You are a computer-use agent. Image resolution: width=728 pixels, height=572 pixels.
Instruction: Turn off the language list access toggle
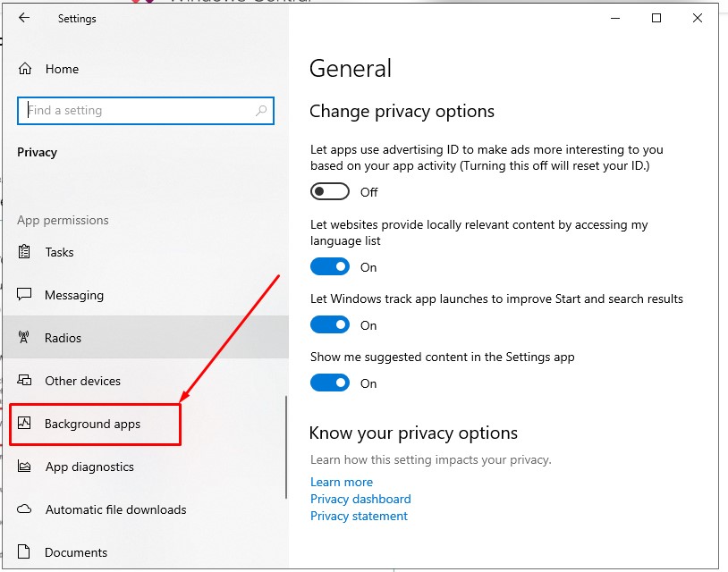coord(329,266)
